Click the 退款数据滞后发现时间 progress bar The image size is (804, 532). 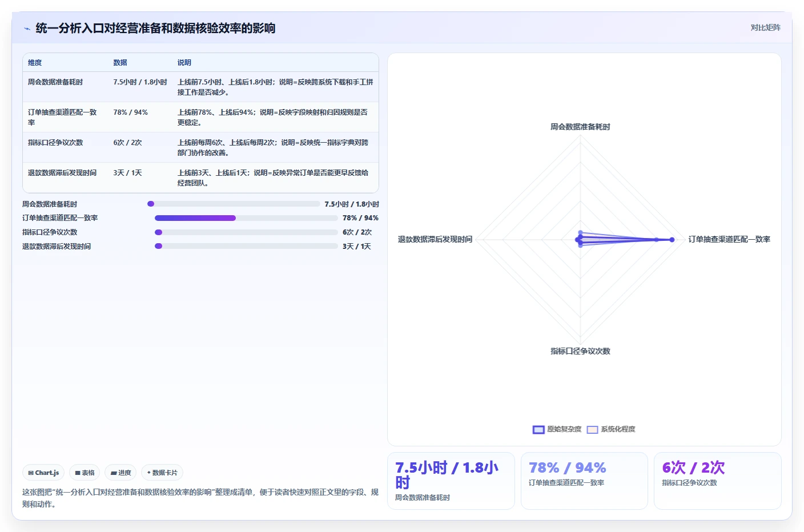tap(247, 246)
